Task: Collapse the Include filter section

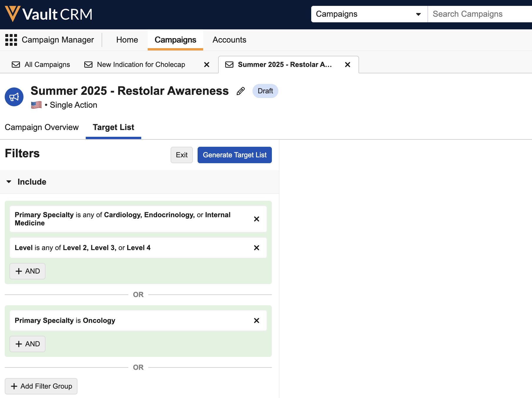Action: pyautogui.click(x=9, y=182)
